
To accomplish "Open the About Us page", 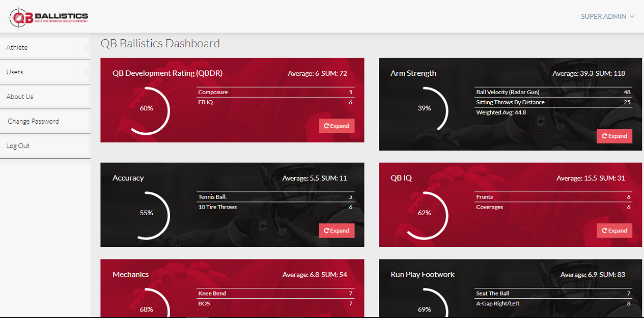I will [x=20, y=97].
